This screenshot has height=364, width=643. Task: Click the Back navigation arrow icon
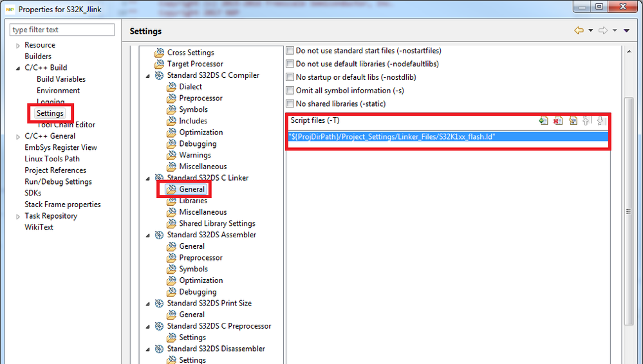[579, 30]
